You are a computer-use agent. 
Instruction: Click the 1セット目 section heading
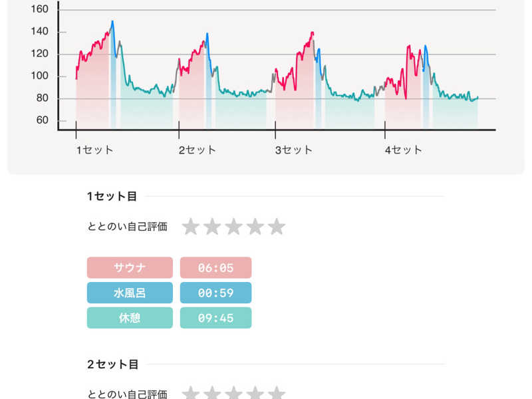[x=112, y=196]
